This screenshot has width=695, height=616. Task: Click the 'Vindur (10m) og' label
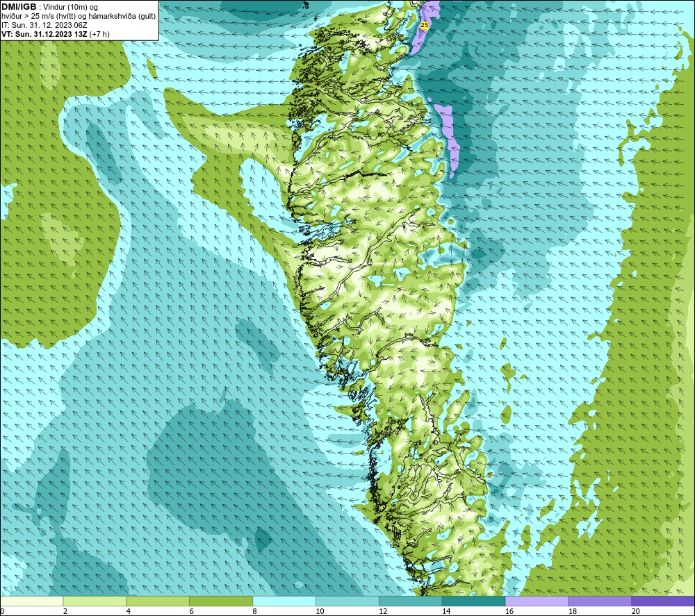pyautogui.click(x=71, y=8)
